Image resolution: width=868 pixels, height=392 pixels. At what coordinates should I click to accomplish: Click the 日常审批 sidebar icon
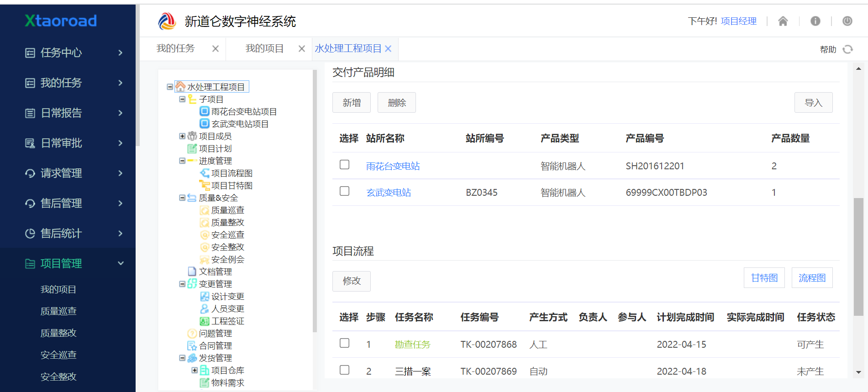tap(30, 143)
